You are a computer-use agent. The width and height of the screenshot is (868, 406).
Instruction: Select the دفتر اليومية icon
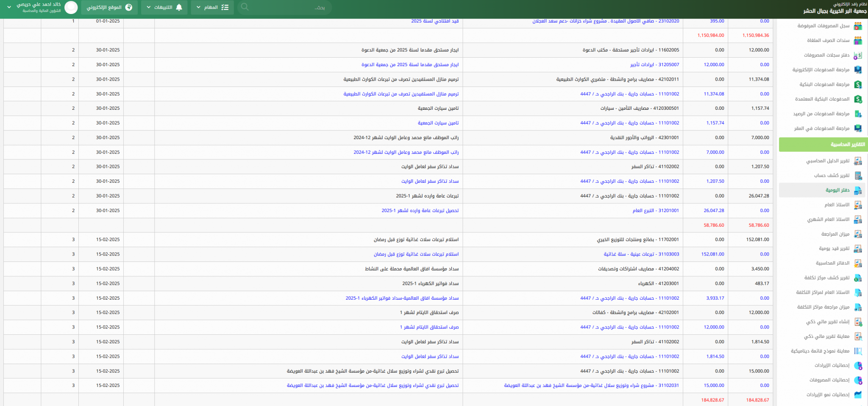858,190
